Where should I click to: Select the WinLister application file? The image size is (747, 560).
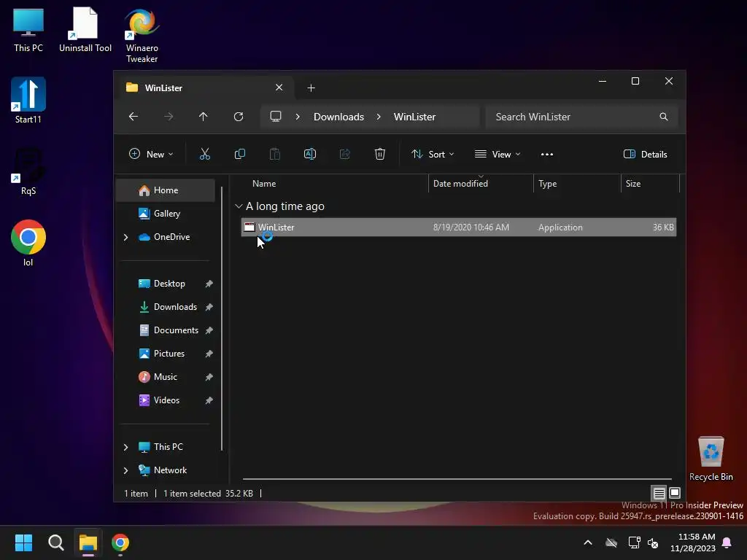[459, 227]
